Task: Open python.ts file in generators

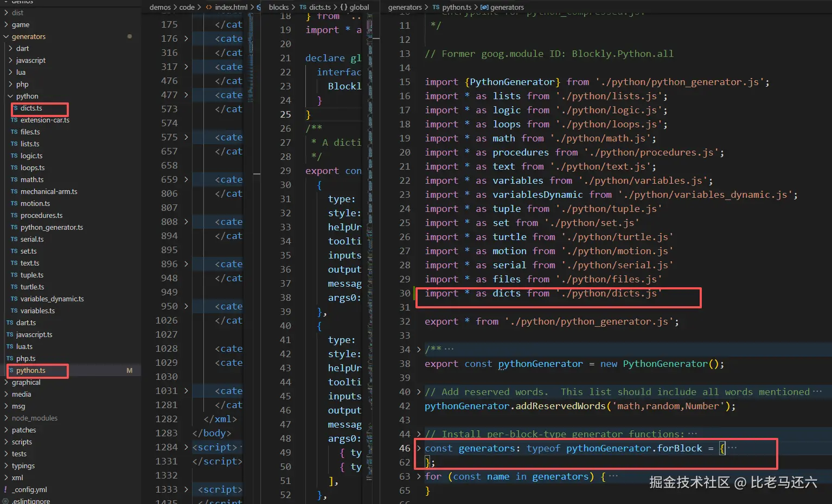Action: [30, 371]
